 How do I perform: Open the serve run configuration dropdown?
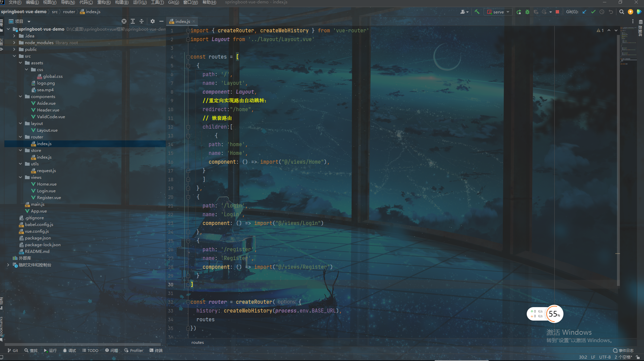tap(498, 12)
